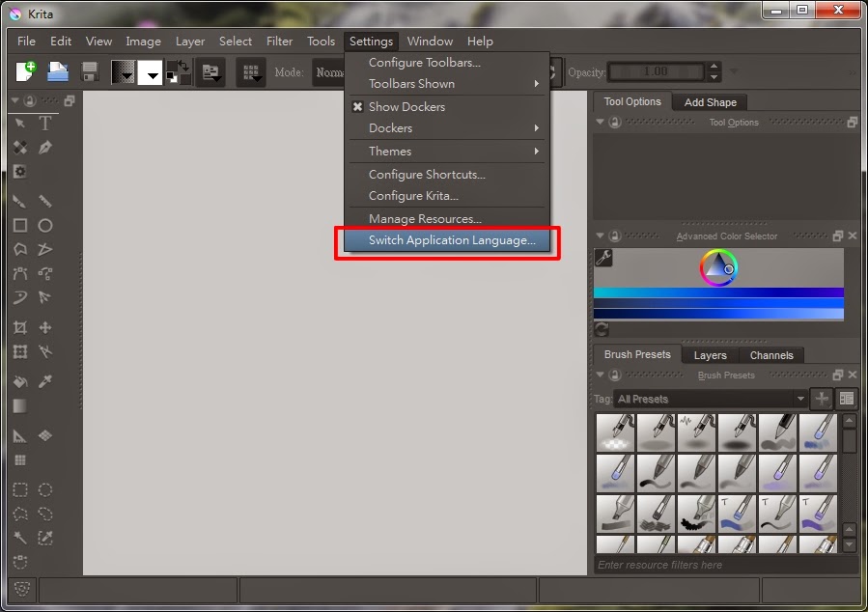Click Configure Toolbars menu entry
This screenshot has height=612, width=868.
pyautogui.click(x=447, y=63)
